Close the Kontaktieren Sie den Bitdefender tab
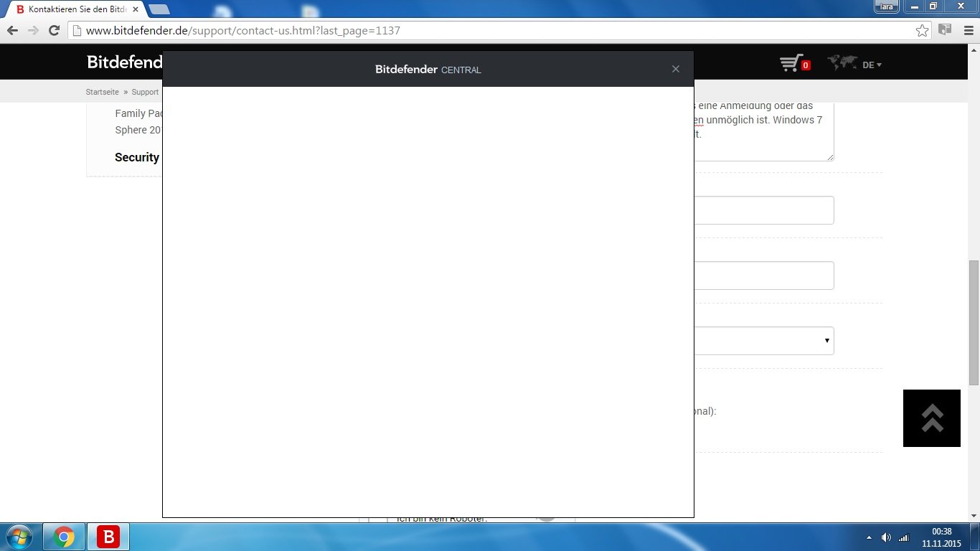 click(x=136, y=9)
